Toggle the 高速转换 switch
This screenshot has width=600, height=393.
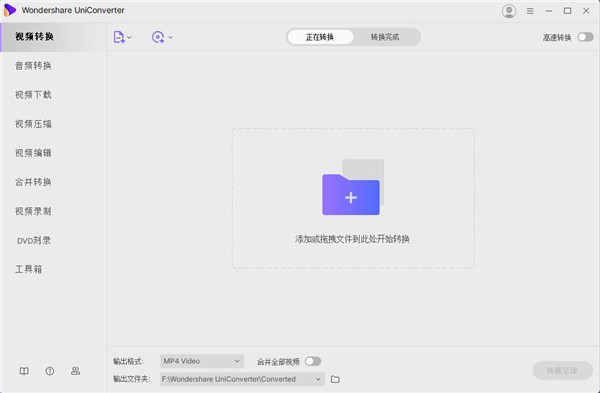pyautogui.click(x=585, y=37)
